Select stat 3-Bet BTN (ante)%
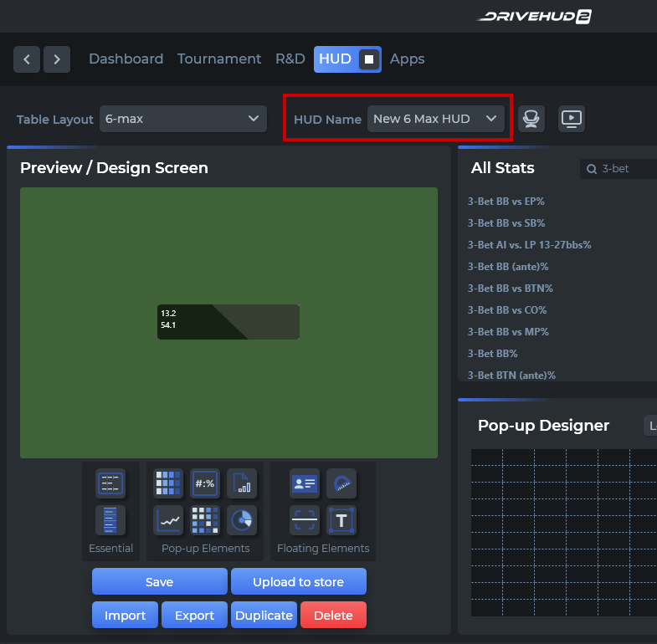This screenshot has height=644, width=657. pyautogui.click(x=511, y=376)
